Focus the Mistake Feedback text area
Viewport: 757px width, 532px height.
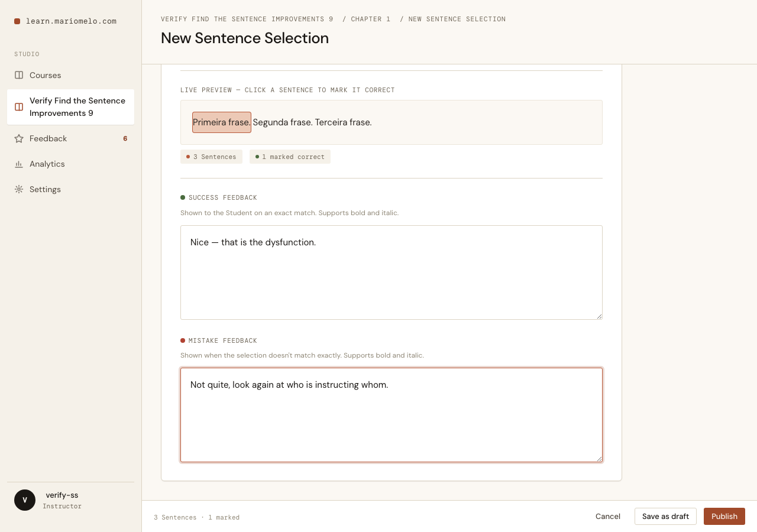(x=392, y=415)
